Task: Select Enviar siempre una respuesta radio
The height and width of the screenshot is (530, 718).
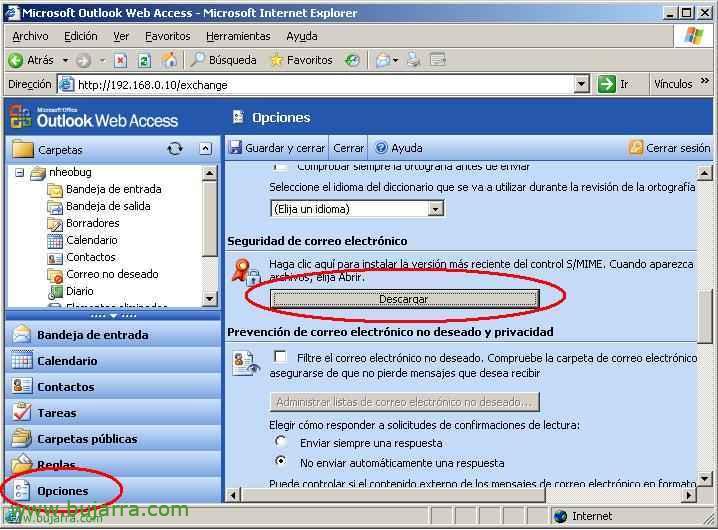Action: click(x=281, y=442)
